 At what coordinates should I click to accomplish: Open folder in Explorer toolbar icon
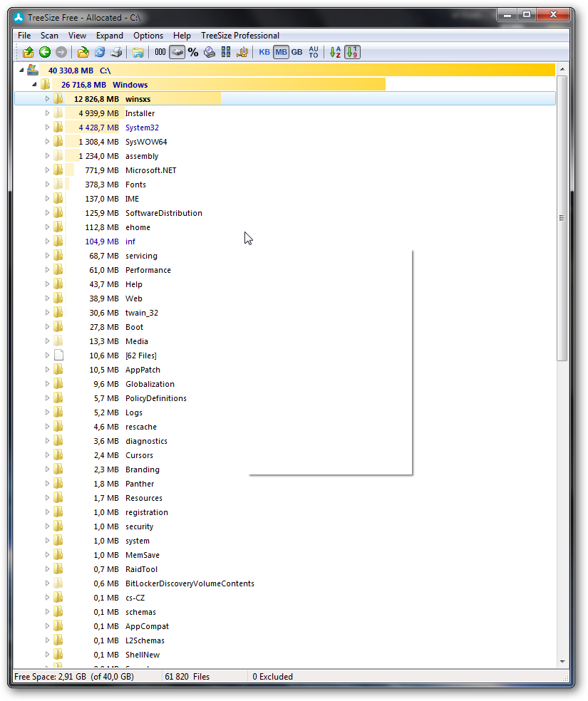[x=138, y=52]
